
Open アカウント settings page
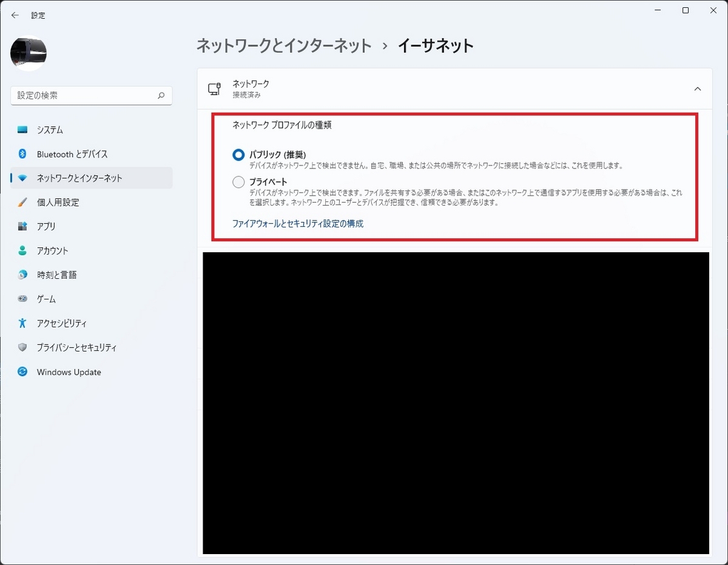click(x=92, y=250)
